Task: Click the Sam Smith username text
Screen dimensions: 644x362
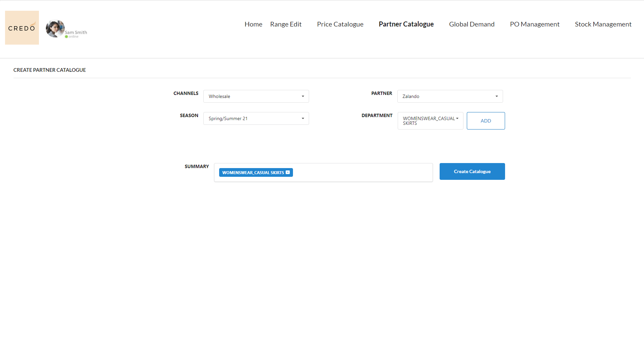Action: (x=76, y=32)
